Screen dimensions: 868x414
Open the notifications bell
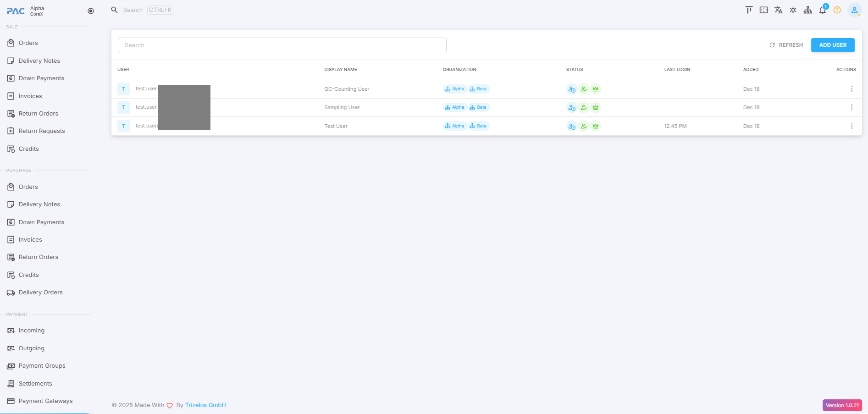[823, 10]
